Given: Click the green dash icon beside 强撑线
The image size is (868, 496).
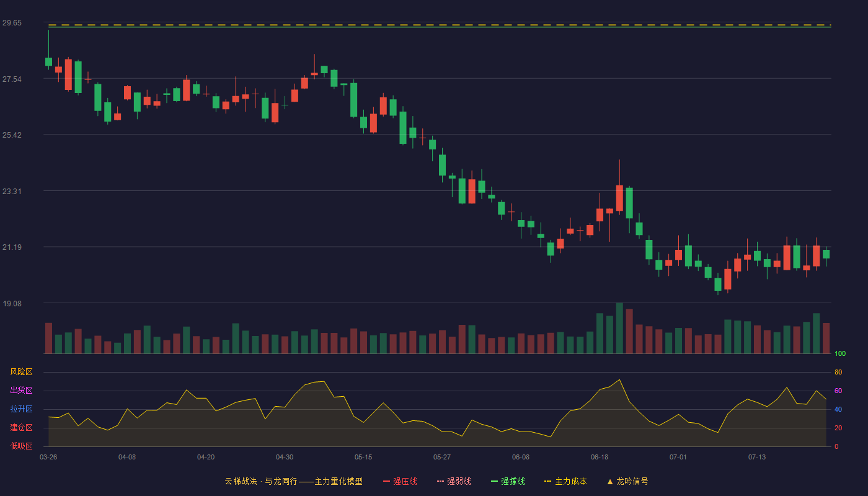Looking at the screenshot, I should pyautogui.click(x=494, y=481).
